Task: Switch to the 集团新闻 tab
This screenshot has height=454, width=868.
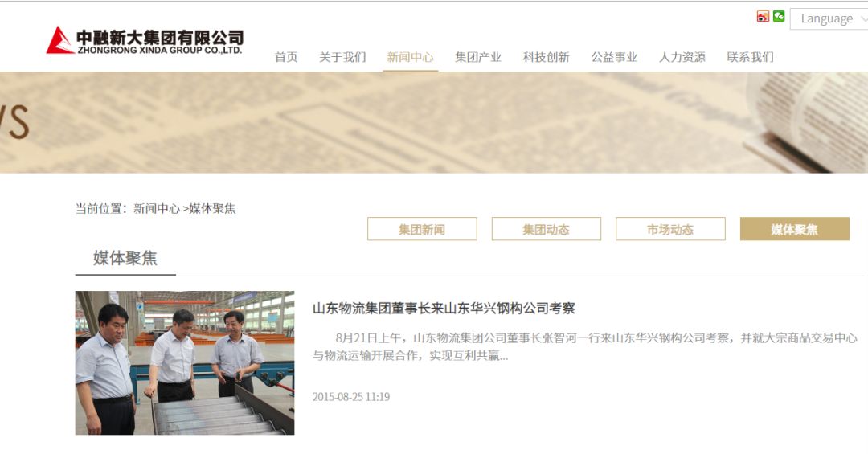Action: pos(422,229)
